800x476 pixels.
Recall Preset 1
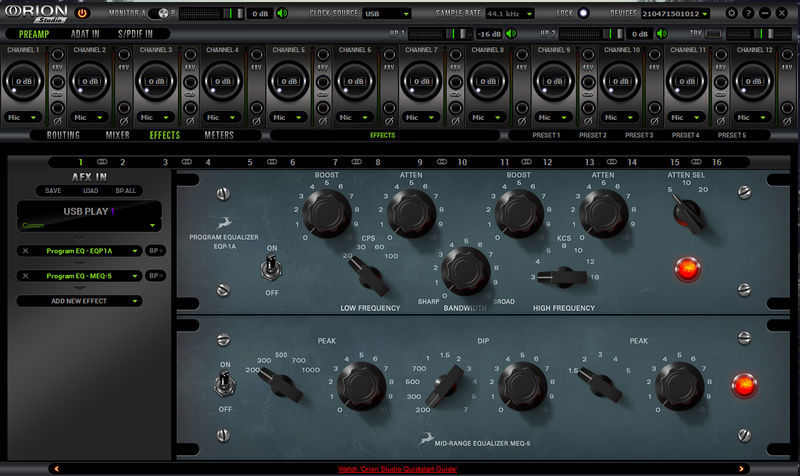(x=546, y=135)
